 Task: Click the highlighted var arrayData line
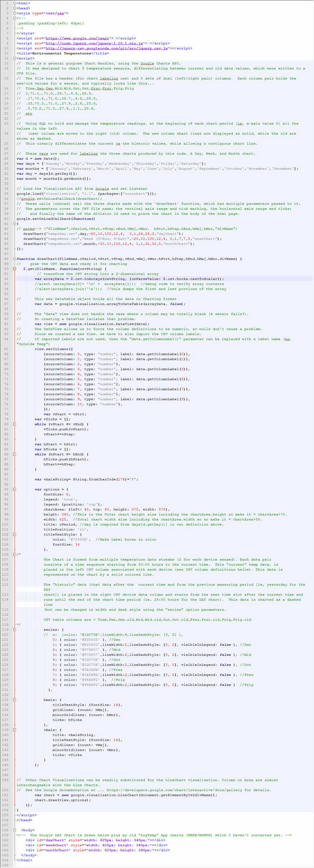pos(129,279)
